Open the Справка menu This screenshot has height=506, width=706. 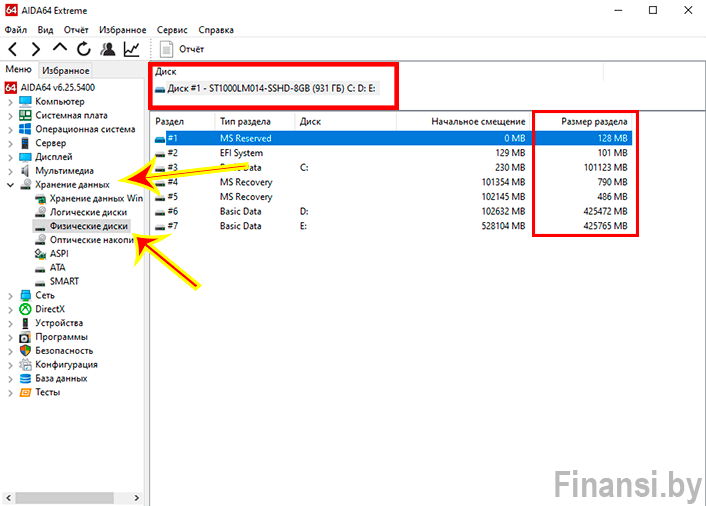216,30
